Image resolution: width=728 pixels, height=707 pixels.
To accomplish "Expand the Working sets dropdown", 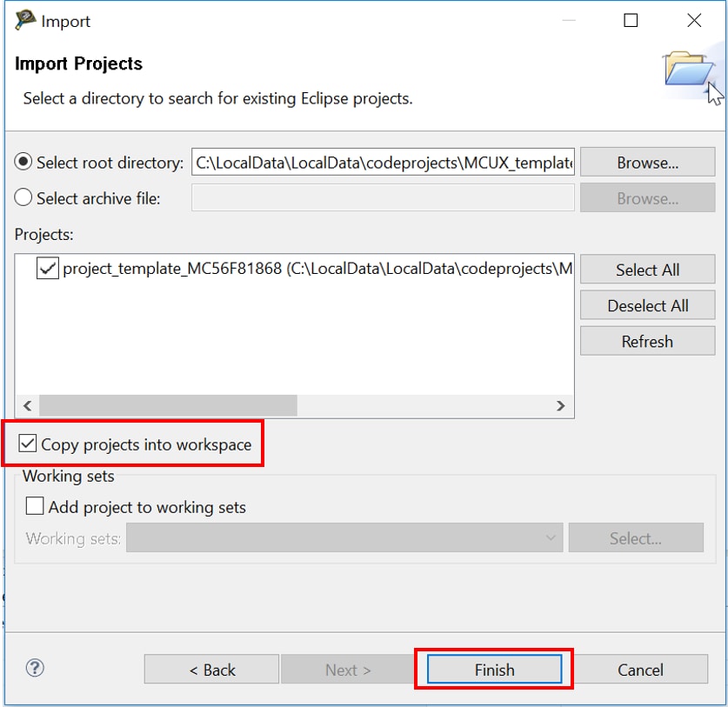I will pyautogui.click(x=345, y=538).
